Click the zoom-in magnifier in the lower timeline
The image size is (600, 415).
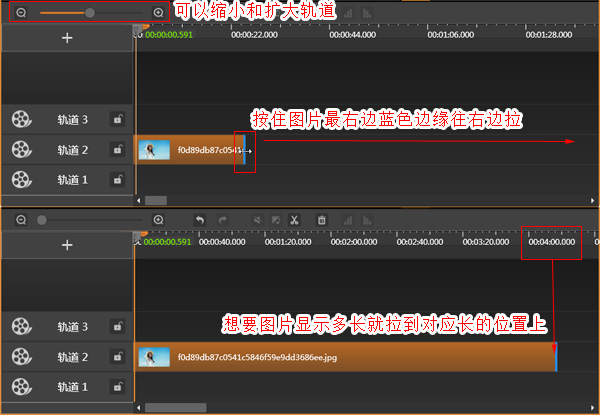click(158, 220)
